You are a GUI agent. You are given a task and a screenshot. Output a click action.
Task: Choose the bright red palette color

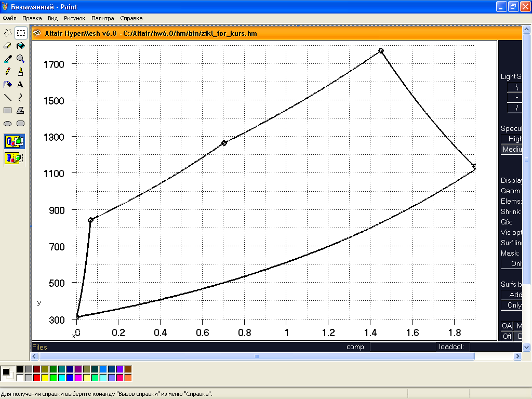pyautogui.click(x=37, y=377)
